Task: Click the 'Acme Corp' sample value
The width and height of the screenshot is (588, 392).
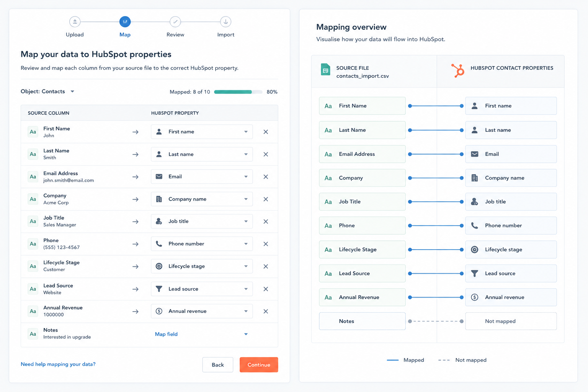Action: coord(56,203)
